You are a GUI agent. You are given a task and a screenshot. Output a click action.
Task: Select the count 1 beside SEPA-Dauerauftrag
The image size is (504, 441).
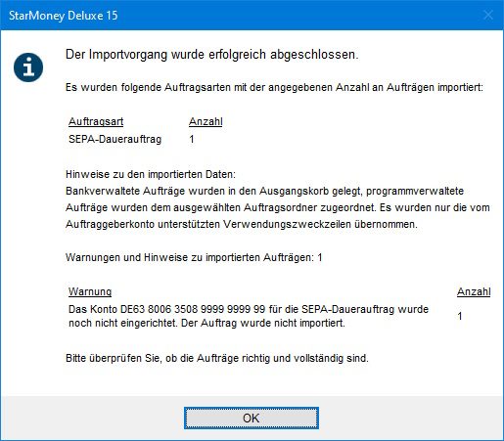coord(192,139)
